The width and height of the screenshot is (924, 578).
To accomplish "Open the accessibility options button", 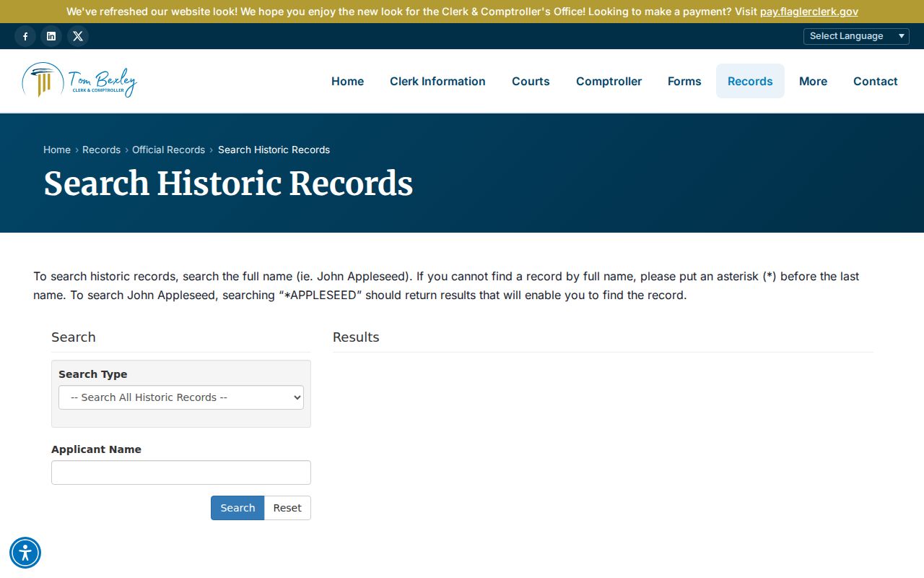I will click(25, 553).
